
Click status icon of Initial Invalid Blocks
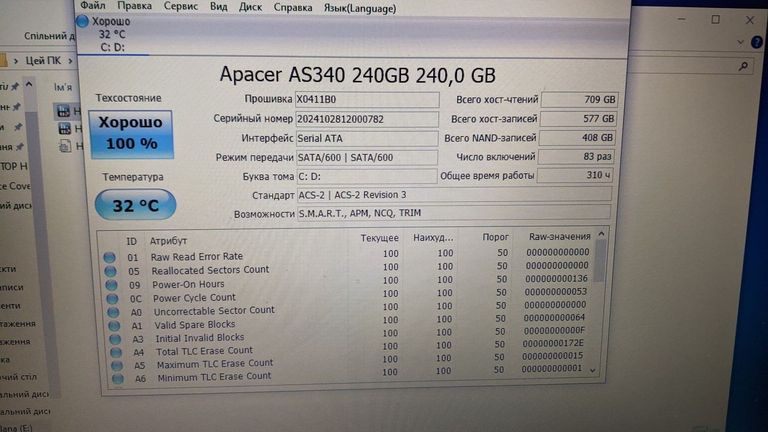[115, 339]
